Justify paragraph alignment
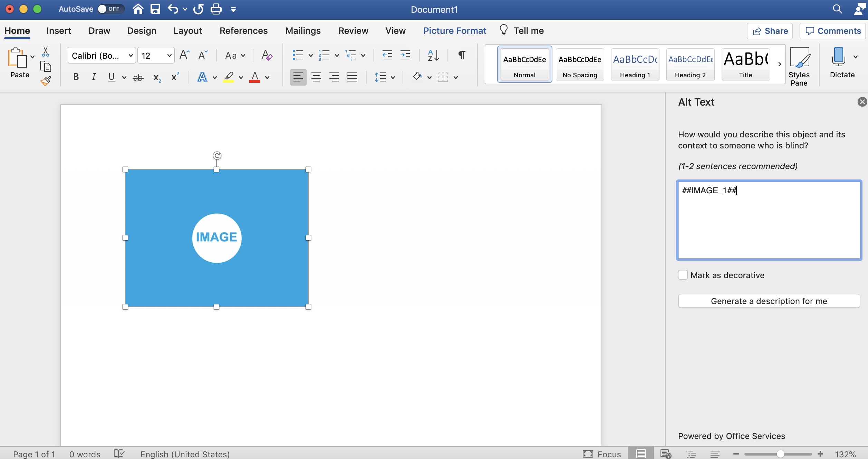This screenshot has height=459, width=868. [x=352, y=77]
